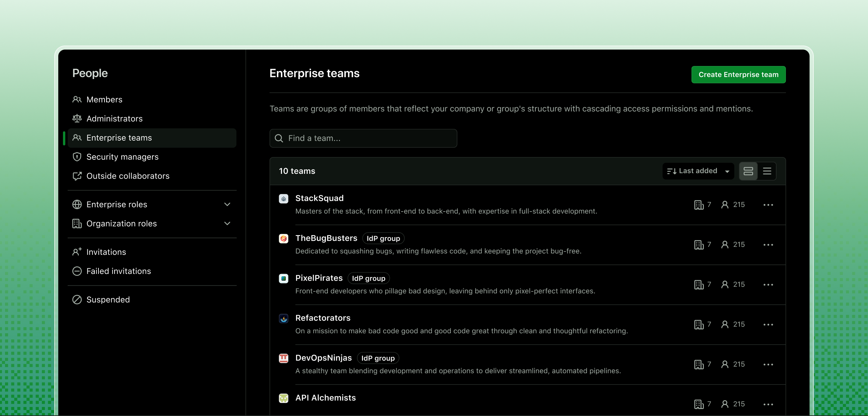This screenshot has width=868, height=416.
Task: Open the Members page in sidebar
Action: click(x=152, y=99)
